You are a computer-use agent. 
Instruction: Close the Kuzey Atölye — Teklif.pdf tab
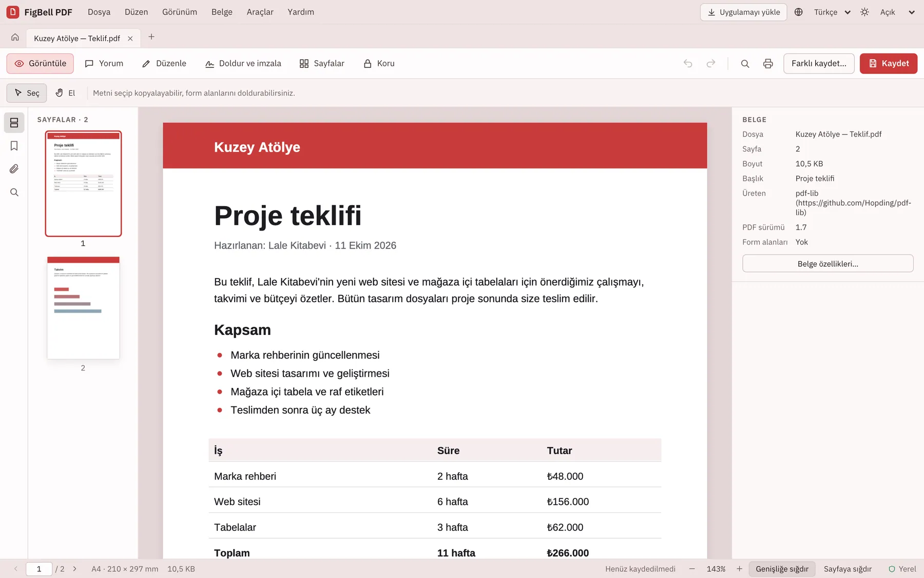(x=130, y=39)
